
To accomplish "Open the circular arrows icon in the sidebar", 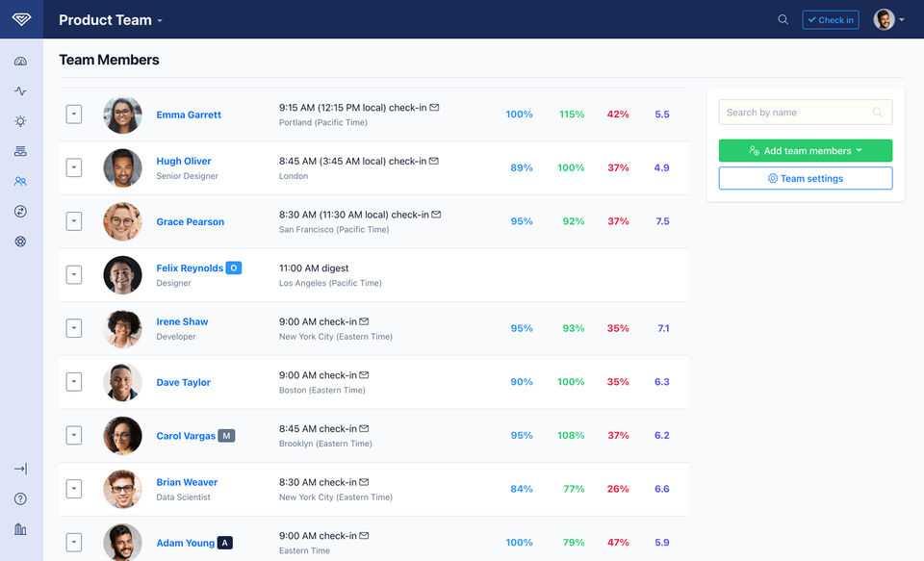I will tap(20, 212).
